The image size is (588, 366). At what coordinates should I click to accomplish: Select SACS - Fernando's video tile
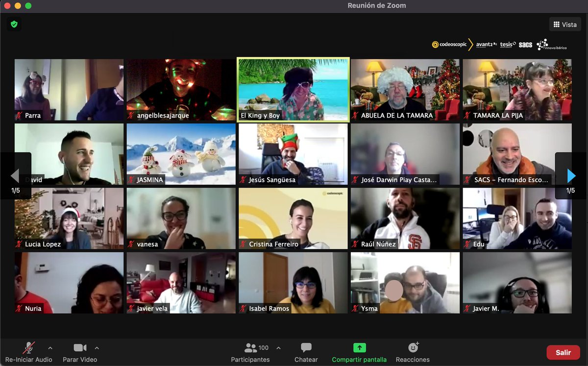[517, 154]
